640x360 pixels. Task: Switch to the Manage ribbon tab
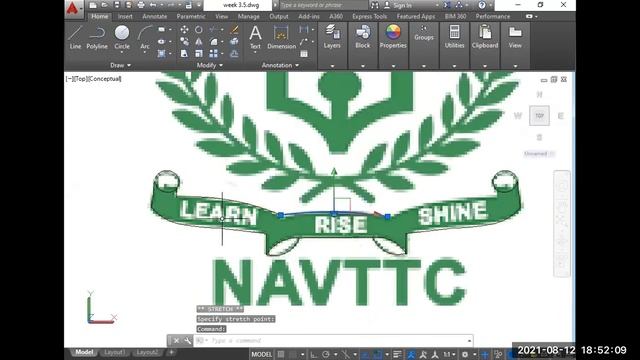click(248, 16)
